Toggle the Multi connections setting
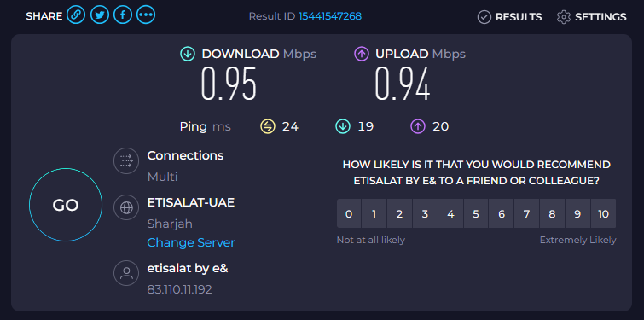Viewport: 644px width, 320px height. click(x=163, y=177)
